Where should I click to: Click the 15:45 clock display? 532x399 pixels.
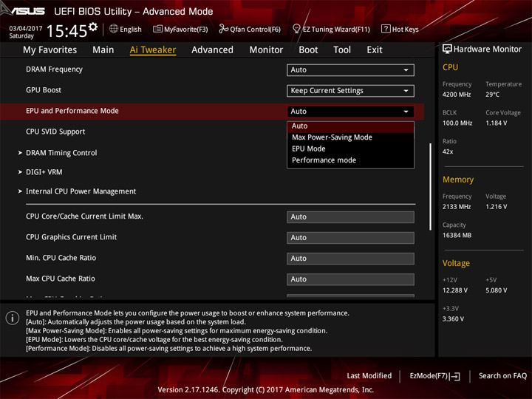[x=66, y=30]
